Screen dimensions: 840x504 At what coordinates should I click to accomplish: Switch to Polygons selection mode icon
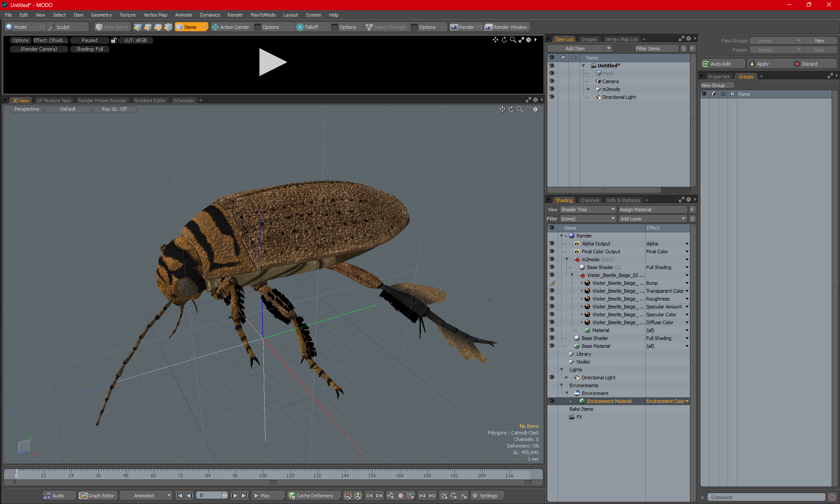[158, 27]
